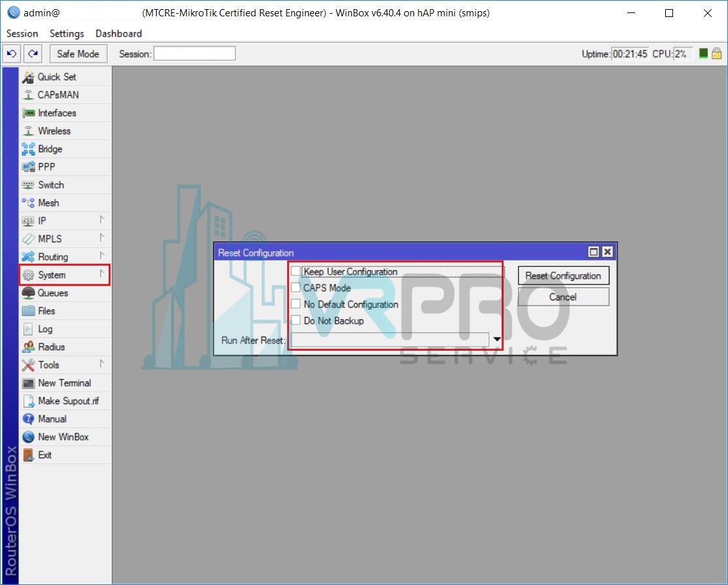728x585 pixels.
Task: Select the System gear icon
Action: click(x=28, y=275)
